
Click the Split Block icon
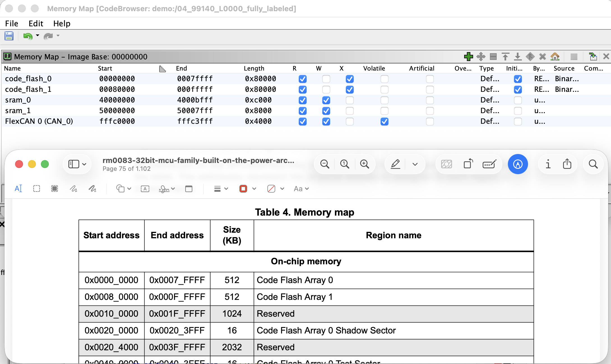click(493, 57)
